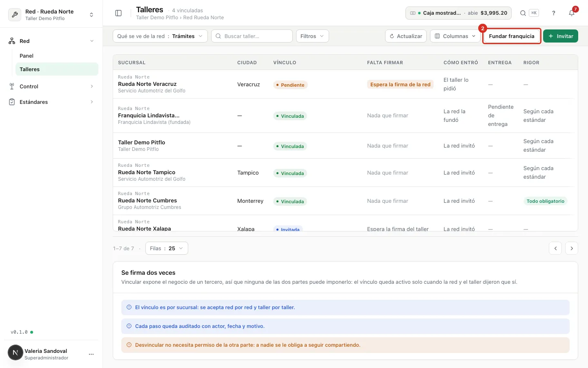Click "Espera la firma de la red" badge
588x368 pixels.
pos(400,84)
